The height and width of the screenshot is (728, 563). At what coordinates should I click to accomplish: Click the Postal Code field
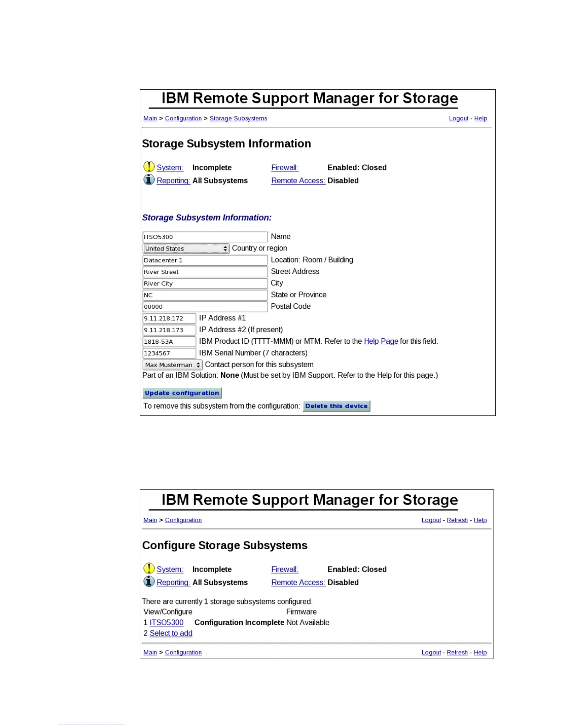coord(205,307)
